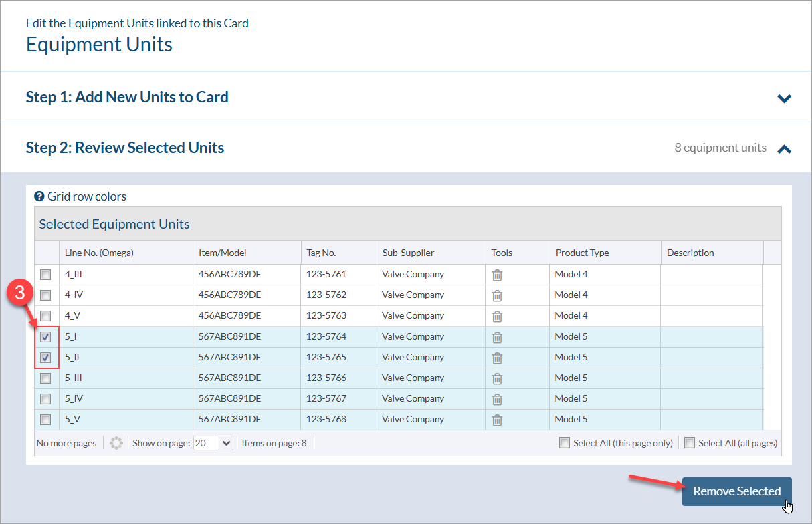Delete row 5_V using its trash icon
The height and width of the screenshot is (524, 812).
click(497, 420)
